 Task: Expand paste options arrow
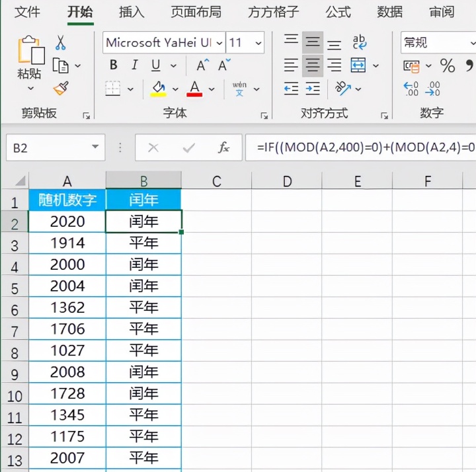tap(30, 89)
